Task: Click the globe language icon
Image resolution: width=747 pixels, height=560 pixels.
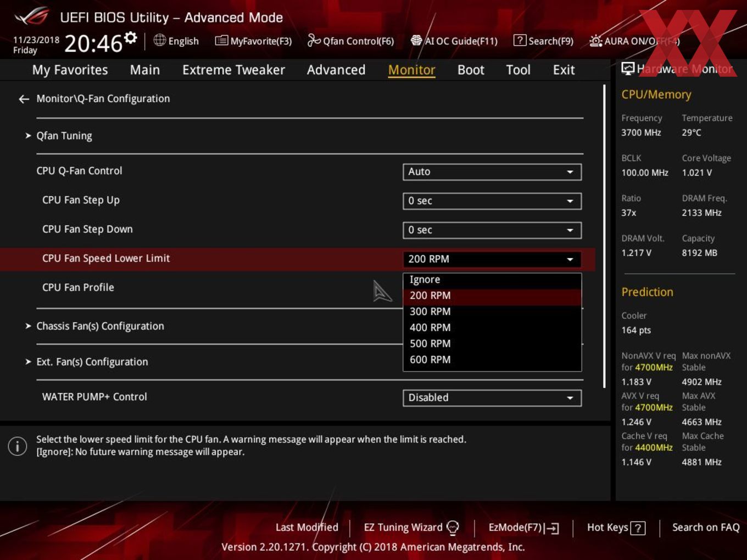Action: click(x=159, y=40)
